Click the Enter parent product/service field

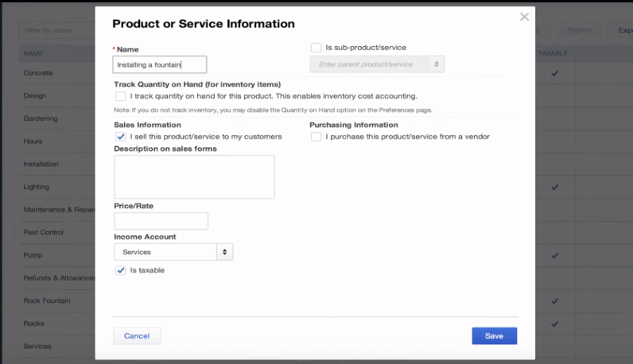[369, 64]
